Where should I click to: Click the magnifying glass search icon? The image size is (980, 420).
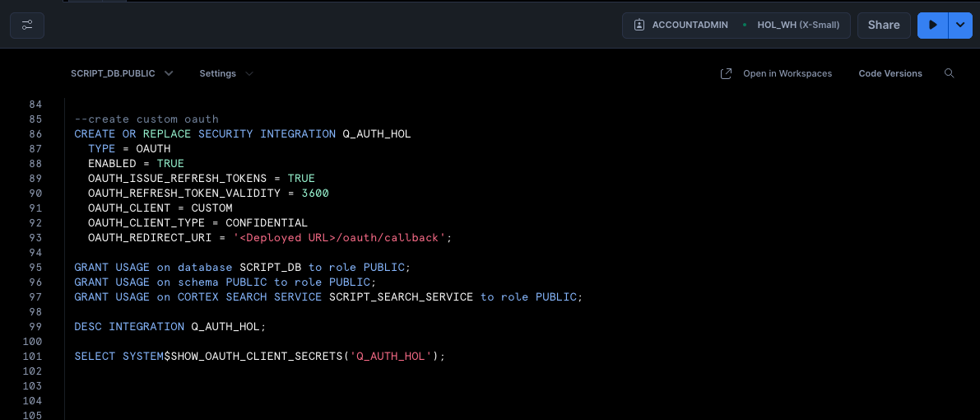point(949,73)
